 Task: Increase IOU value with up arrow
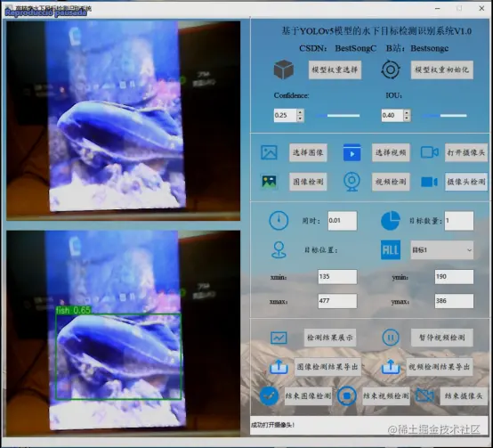tap(407, 112)
